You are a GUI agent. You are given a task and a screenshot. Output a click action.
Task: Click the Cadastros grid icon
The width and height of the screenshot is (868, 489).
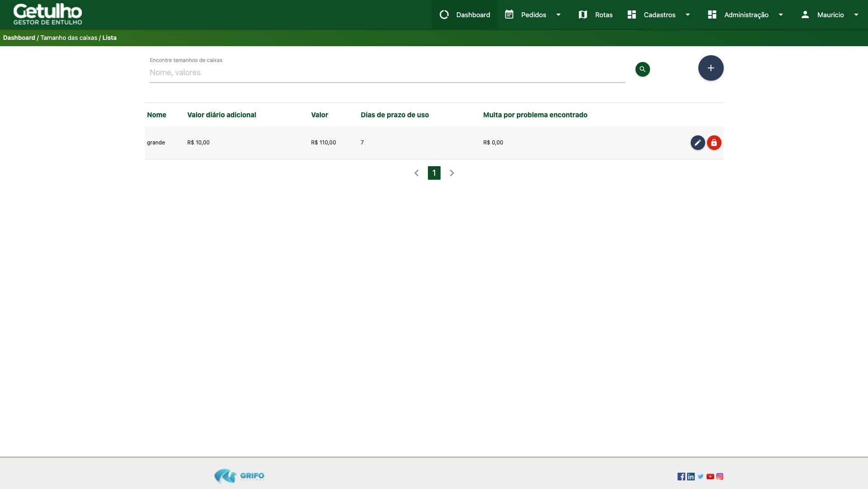click(631, 14)
